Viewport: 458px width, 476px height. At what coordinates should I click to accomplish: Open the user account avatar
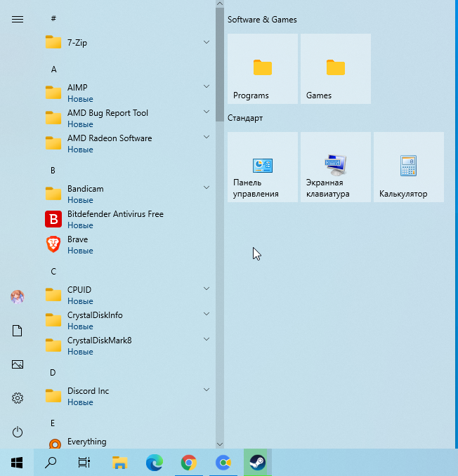(x=18, y=297)
